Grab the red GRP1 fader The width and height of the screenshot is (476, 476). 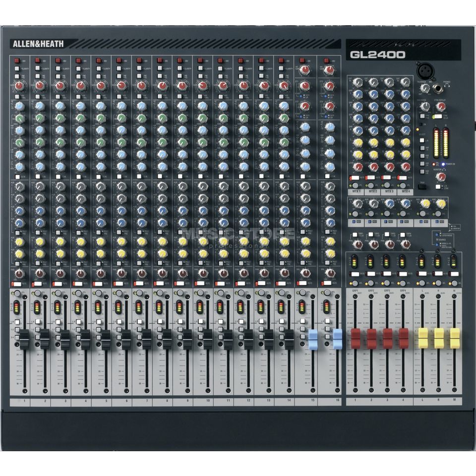[355, 338]
